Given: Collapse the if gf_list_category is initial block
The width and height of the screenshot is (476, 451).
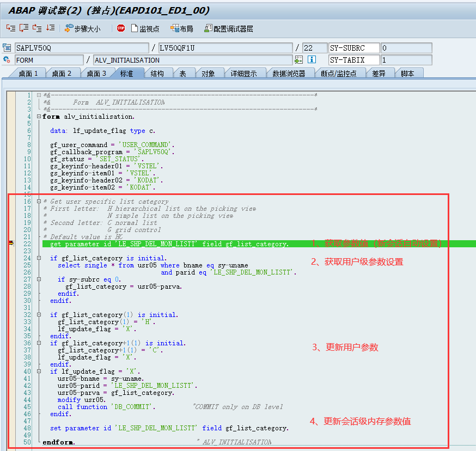Looking at the screenshot, I should pos(38,258).
